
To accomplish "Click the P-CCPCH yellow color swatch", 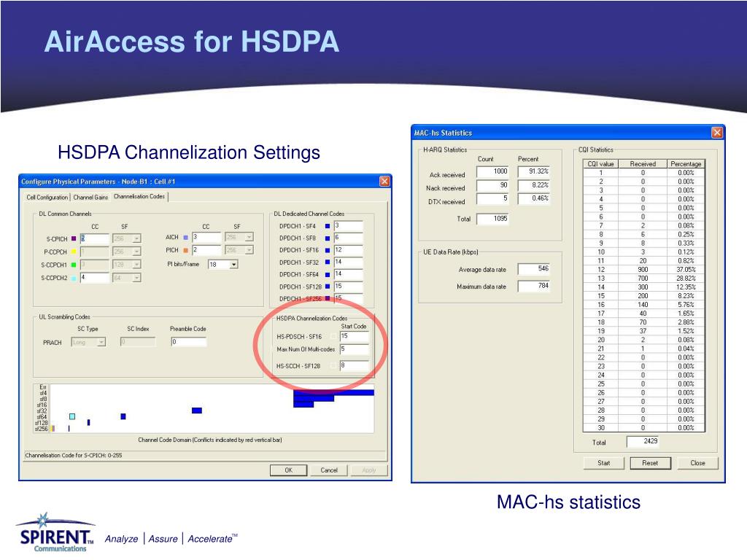I will [x=74, y=252].
